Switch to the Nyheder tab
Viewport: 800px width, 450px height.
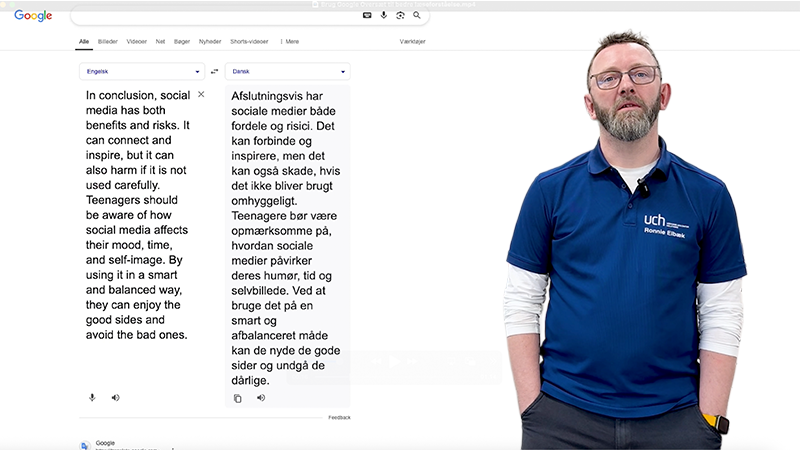[210, 41]
